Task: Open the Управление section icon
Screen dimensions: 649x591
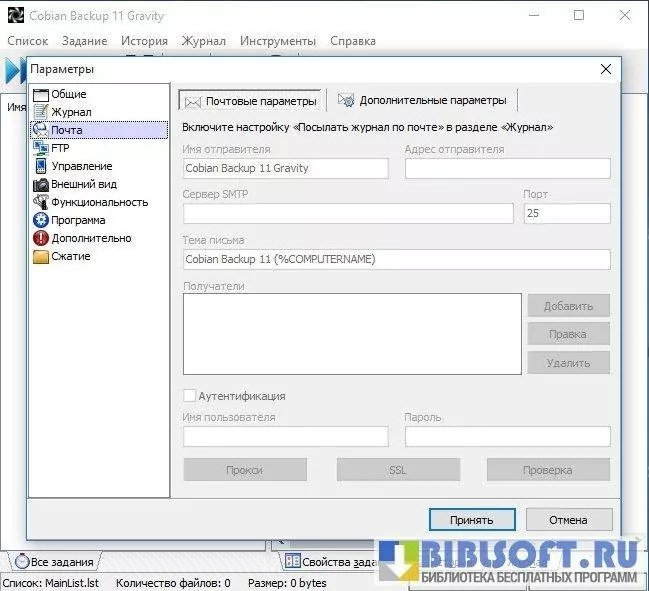Action: (x=41, y=166)
